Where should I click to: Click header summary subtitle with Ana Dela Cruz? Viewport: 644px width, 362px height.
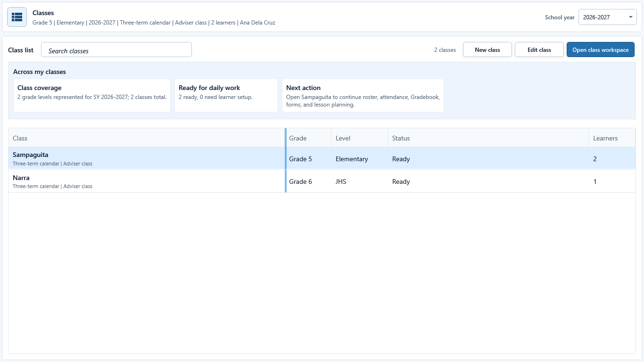click(154, 22)
